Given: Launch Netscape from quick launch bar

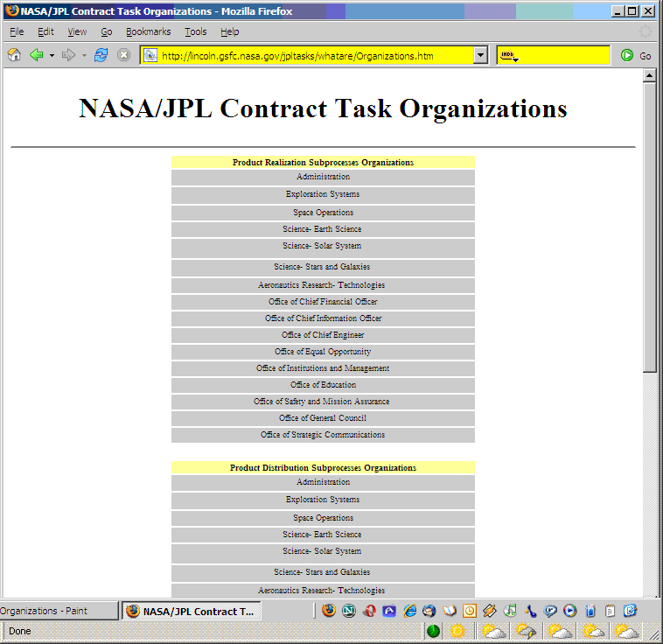Looking at the screenshot, I should (x=348, y=611).
